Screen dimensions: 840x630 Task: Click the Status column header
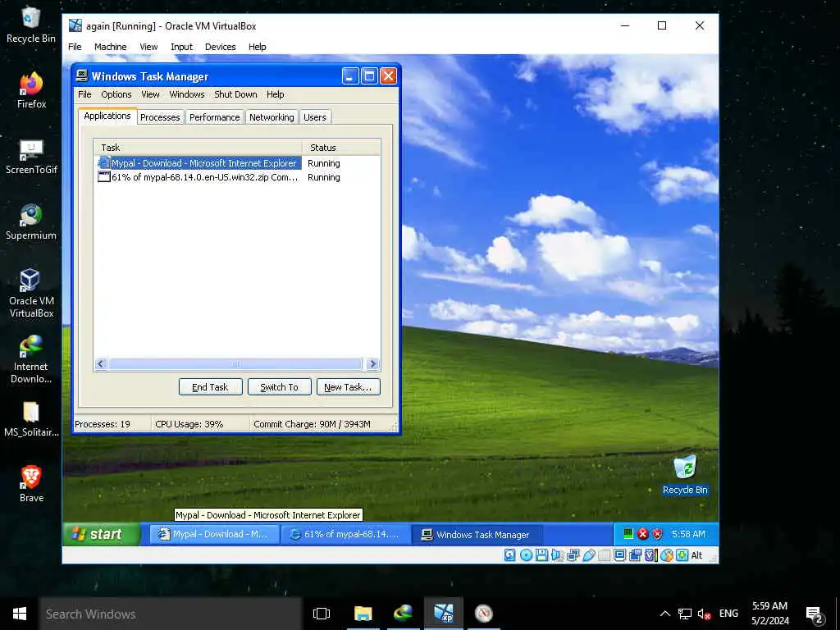tap(341, 148)
